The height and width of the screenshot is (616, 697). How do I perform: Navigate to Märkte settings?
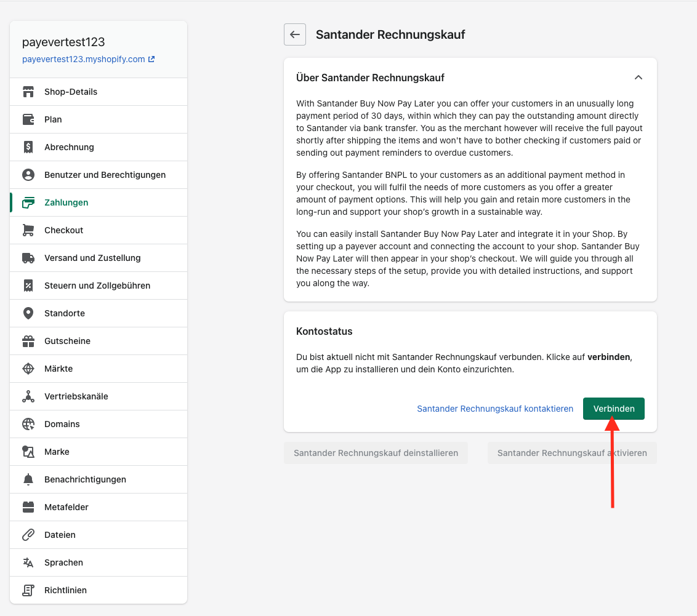point(99,369)
